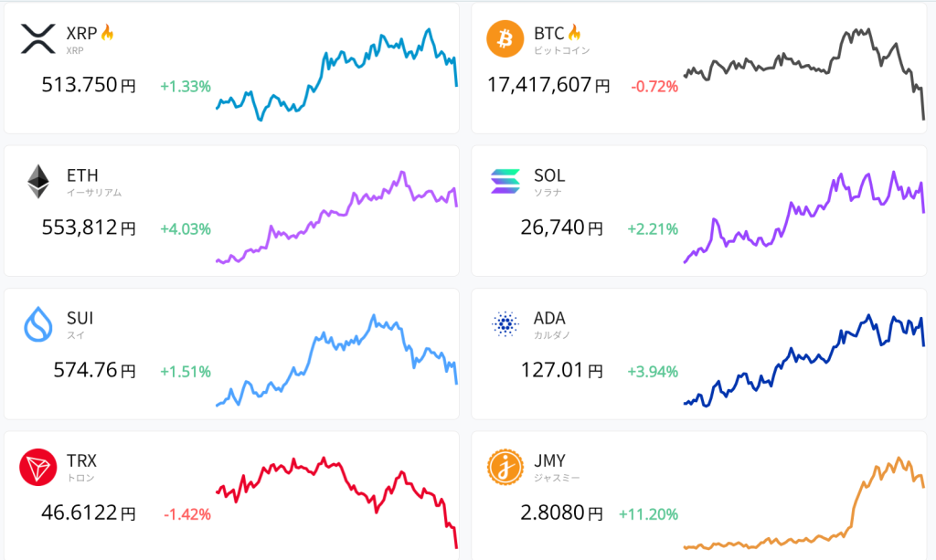Click the TRX -1.42% change value
The image size is (936, 560).
187,514
